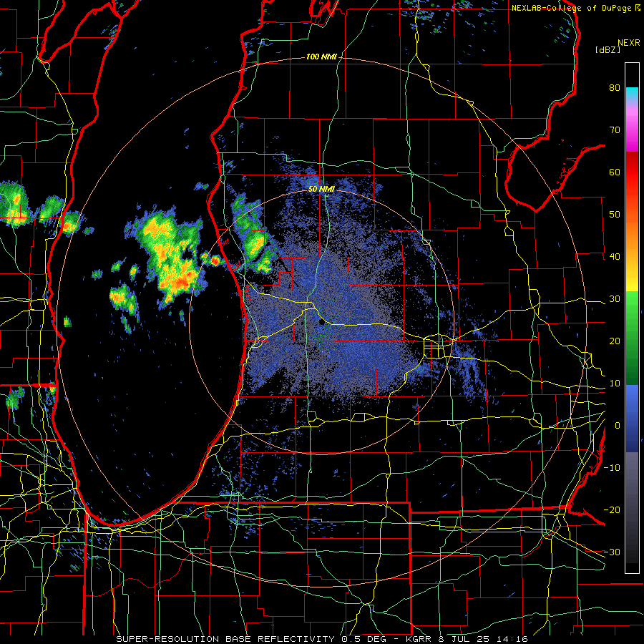This screenshot has height=644, width=644.
Task: Click the 8 JUL 25 14:16 timestamp
Action: (485, 639)
